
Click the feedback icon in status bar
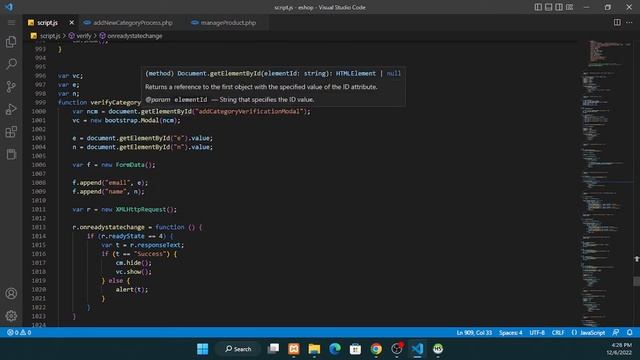[x=616, y=333]
